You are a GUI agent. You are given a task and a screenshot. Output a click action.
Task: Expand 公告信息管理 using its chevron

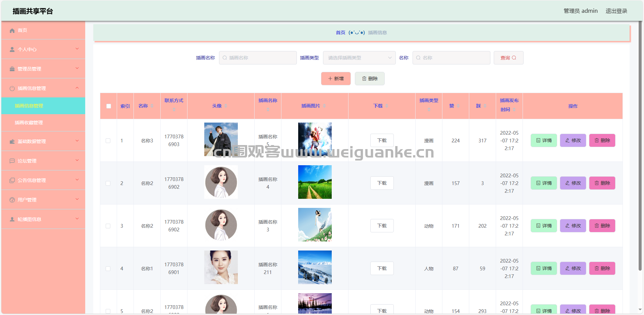coord(77,180)
